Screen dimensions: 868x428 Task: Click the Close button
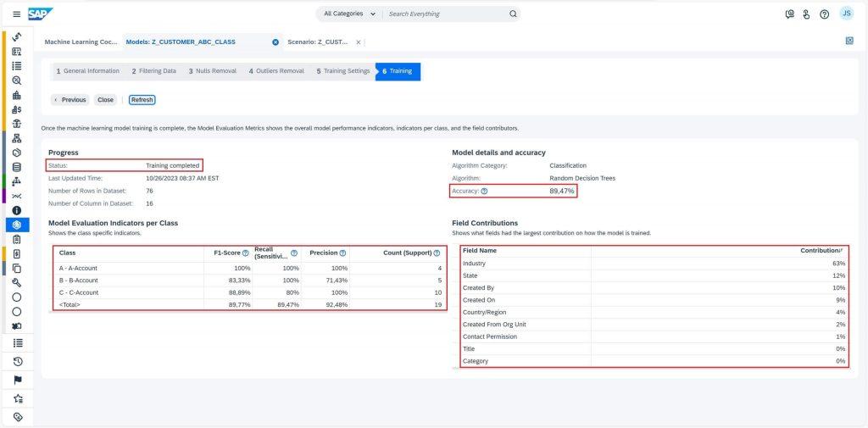[x=105, y=100]
